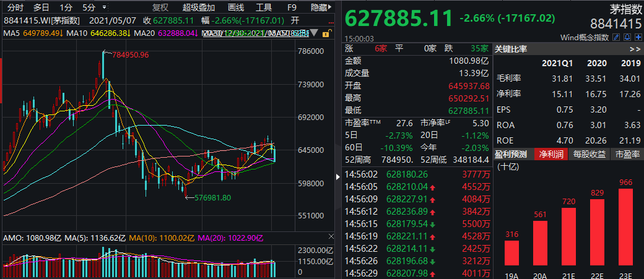
Task: Click the 金额 value 1080.98亿
Action: (469, 61)
